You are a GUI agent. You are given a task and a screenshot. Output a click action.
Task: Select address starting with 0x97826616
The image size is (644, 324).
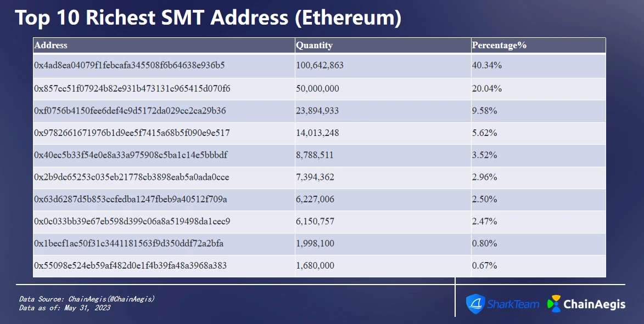pos(132,133)
